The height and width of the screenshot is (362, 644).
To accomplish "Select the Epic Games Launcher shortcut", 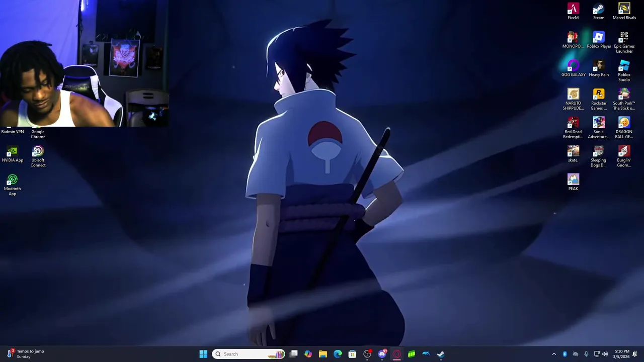I will point(624,42).
